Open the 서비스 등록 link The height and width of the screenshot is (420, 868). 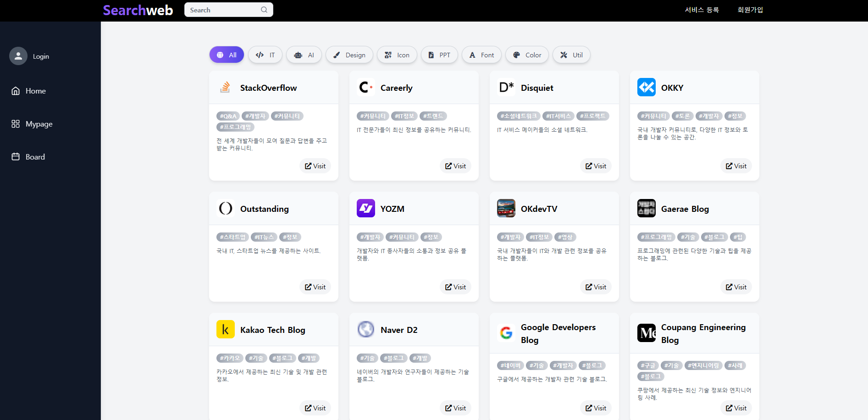702,10
